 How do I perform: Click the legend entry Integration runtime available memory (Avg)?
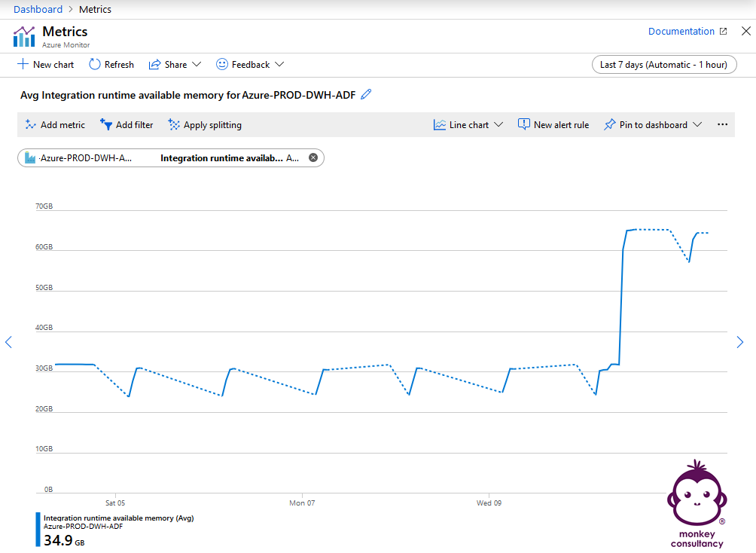pyautogui.click(x=119, y=518)
